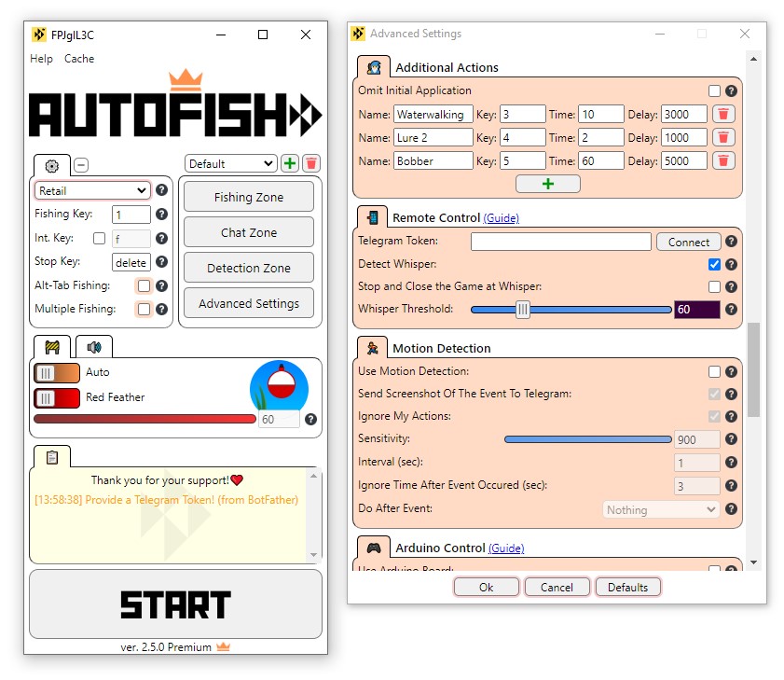Switch to the sound speaker tab
The image size is (784, 680).
point(94,347)
